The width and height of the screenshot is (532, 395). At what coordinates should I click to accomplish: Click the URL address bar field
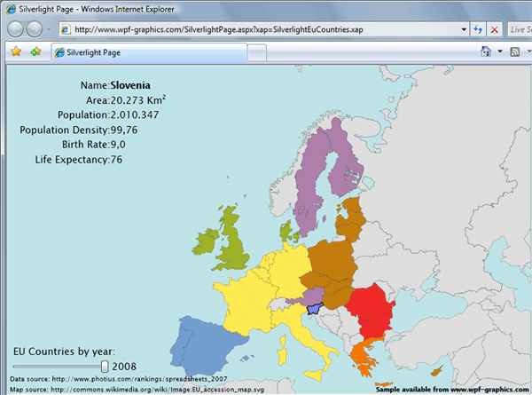point(266,29)
